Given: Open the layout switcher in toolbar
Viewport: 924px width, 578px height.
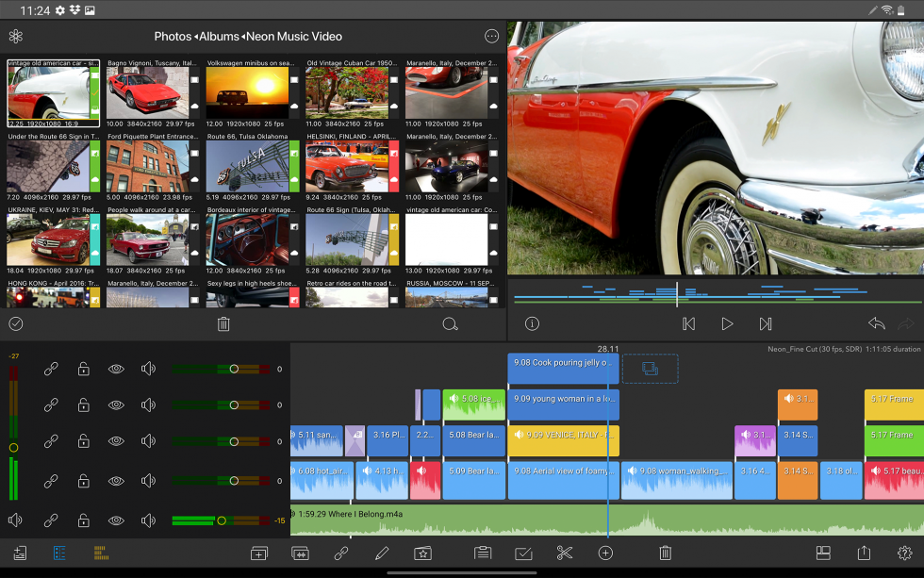Looking at the screenshot, I should [x=822, y=553].
